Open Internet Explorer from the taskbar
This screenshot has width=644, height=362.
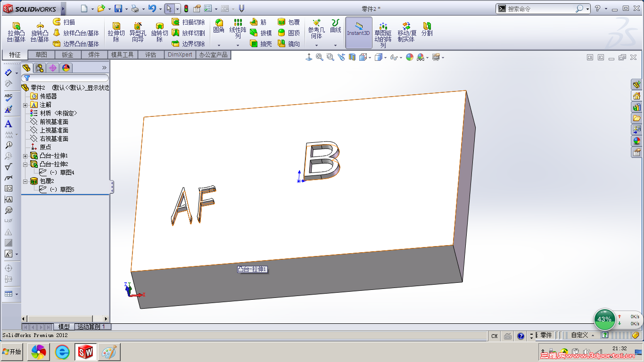click(x=62, y=352)
